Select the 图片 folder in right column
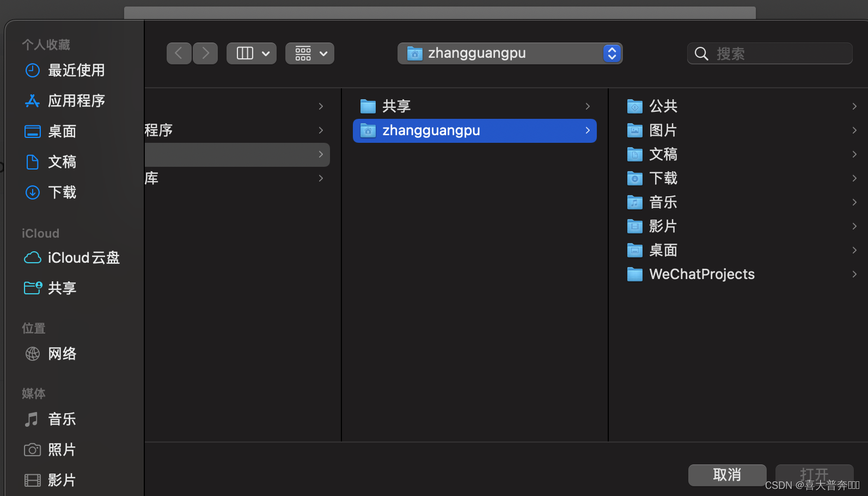The width and height of the screenshot is (868, 496). click(x=663, y=130)
